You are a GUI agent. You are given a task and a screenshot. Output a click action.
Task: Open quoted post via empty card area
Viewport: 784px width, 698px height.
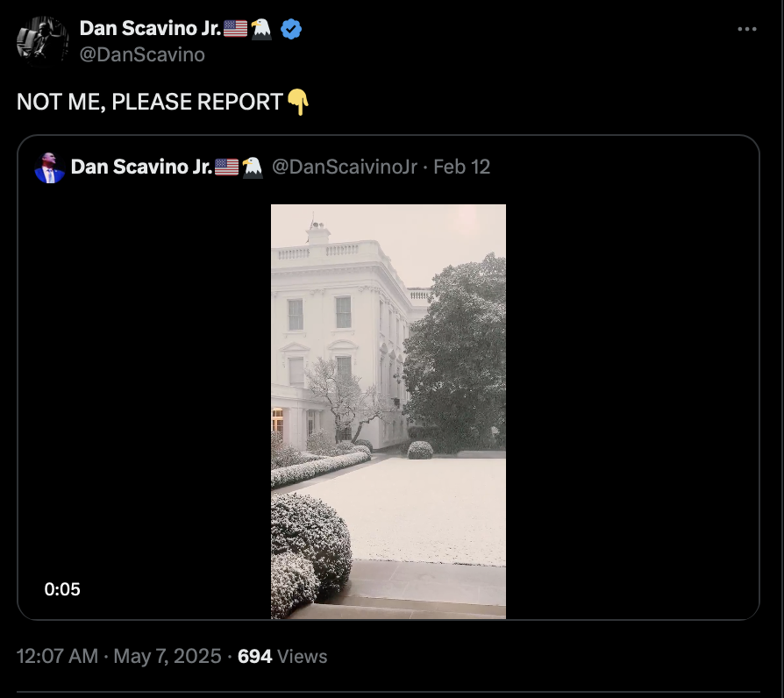pos(632,400)
